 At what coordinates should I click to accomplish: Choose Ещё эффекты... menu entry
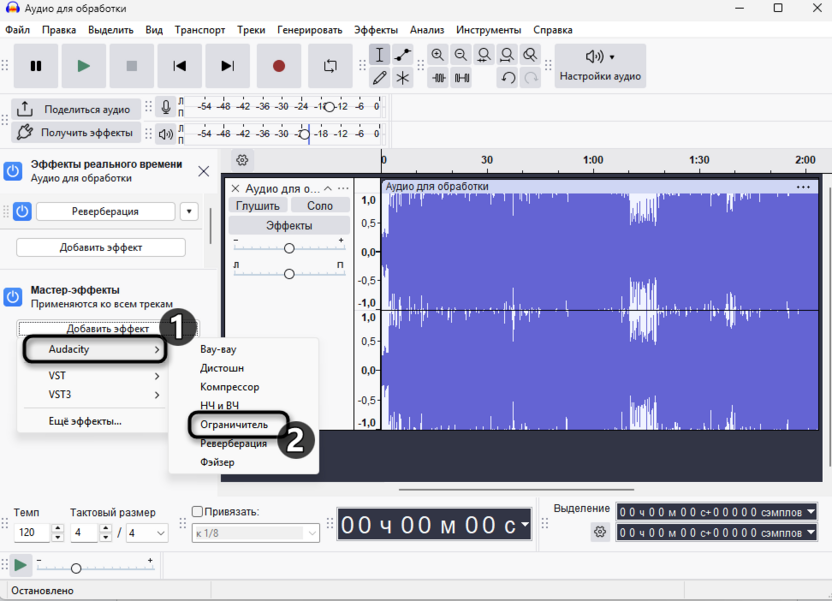85,421
